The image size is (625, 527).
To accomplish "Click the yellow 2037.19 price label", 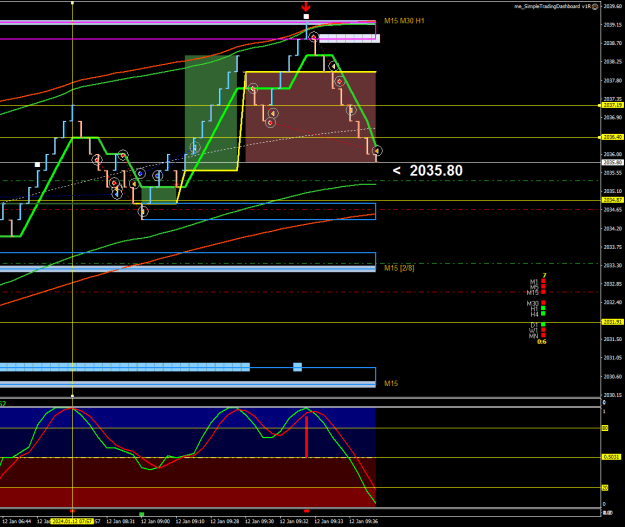I will click(613, 105).
